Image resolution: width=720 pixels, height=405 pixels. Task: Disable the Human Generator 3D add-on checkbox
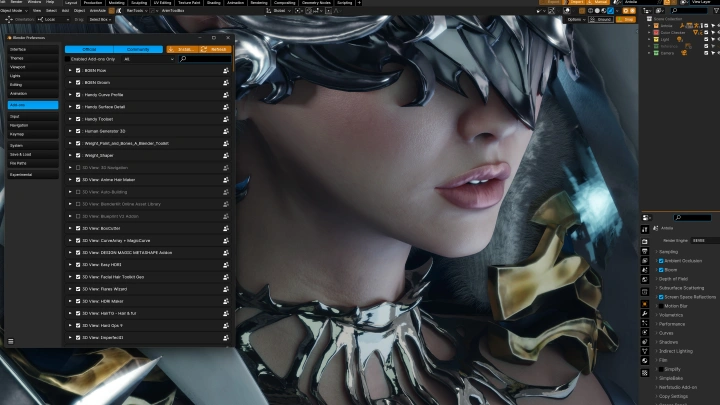point(78,131)
